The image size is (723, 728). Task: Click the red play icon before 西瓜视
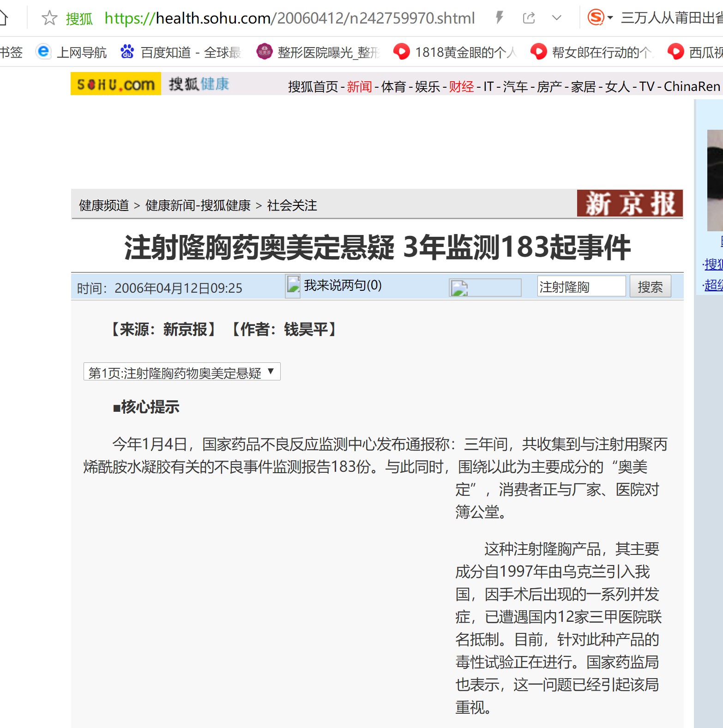coord(675,51)
